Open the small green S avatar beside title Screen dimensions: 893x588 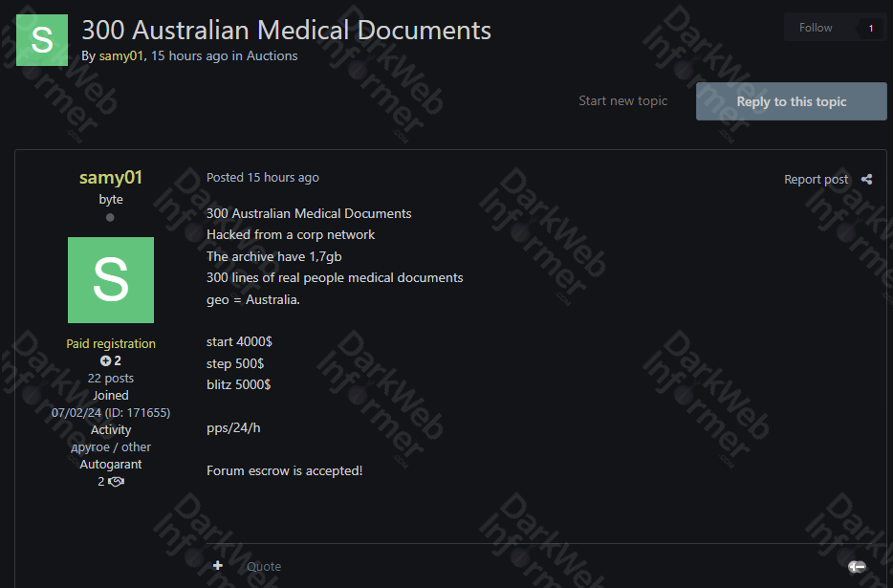42,40
